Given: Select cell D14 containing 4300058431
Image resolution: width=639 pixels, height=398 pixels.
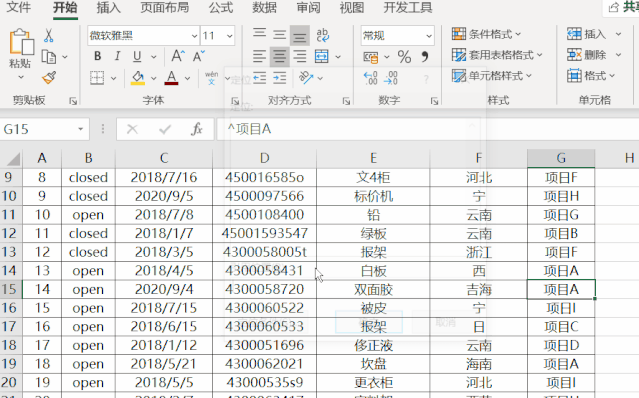Looking at the screenshot, I should click(264, 270).
